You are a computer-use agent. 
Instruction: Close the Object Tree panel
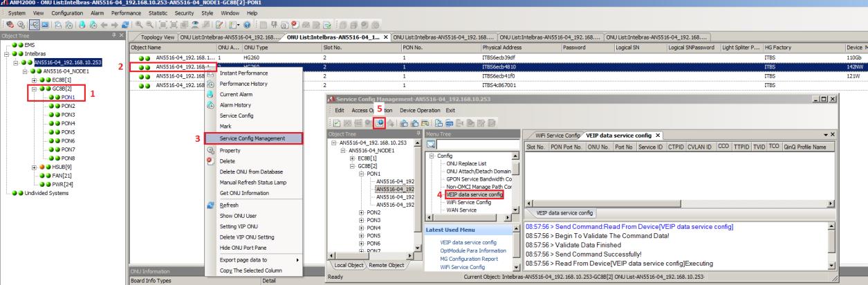122,36
